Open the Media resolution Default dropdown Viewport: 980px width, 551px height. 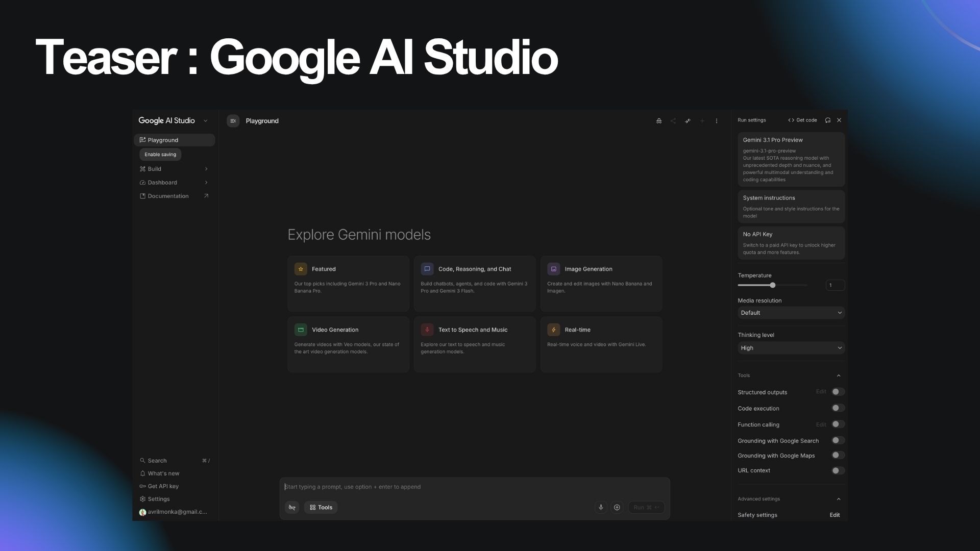click(x=791, y=313)
